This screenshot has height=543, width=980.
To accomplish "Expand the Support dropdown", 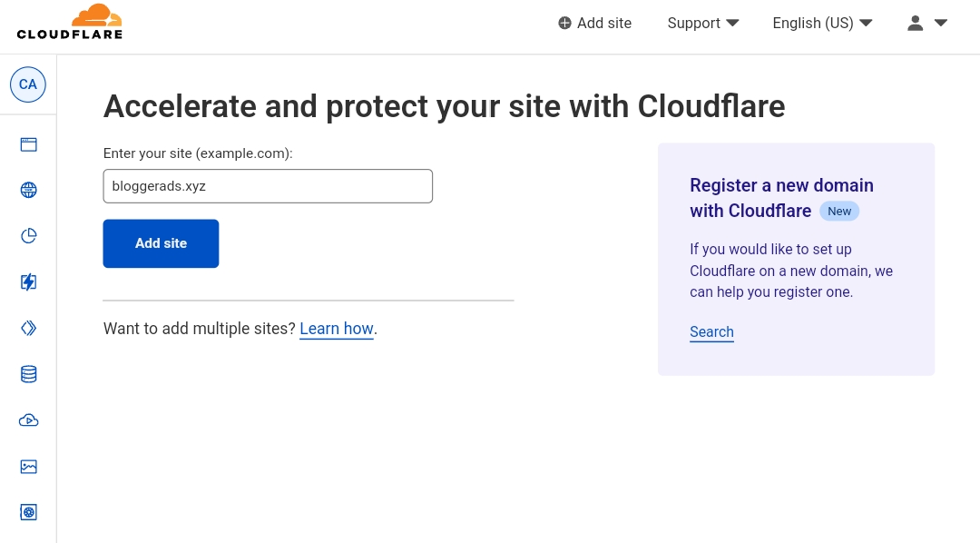I will pyautogui.click(x=703, y=24).
